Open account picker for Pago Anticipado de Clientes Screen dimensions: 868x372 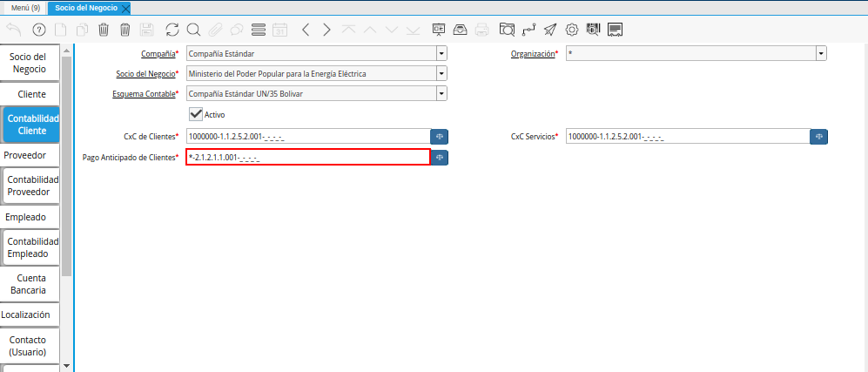tap(440, 158)
